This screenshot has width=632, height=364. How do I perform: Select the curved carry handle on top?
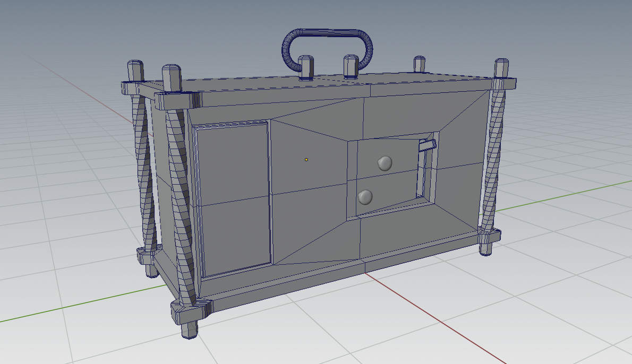[328, 33]
